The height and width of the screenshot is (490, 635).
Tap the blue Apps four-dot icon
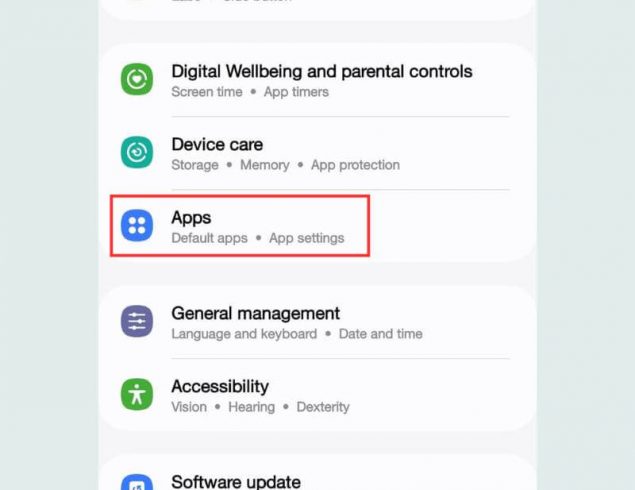(137, 225)
